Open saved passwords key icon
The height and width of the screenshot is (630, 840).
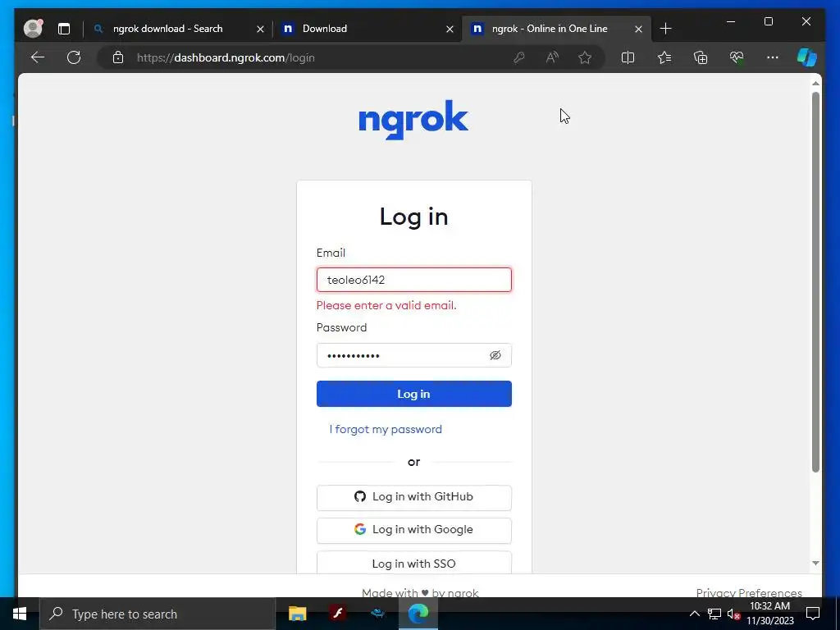tap(518, 57)
